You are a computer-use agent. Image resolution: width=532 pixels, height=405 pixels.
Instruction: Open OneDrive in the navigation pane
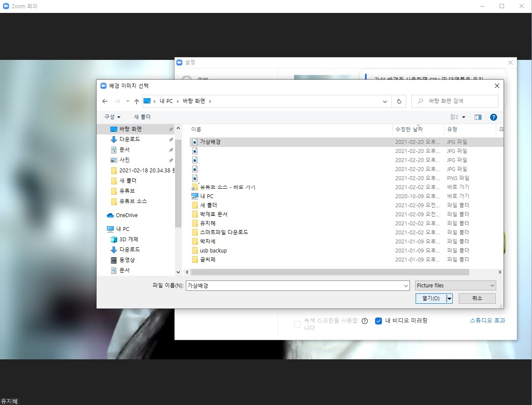pyautogui.click(x=126, y=215)
